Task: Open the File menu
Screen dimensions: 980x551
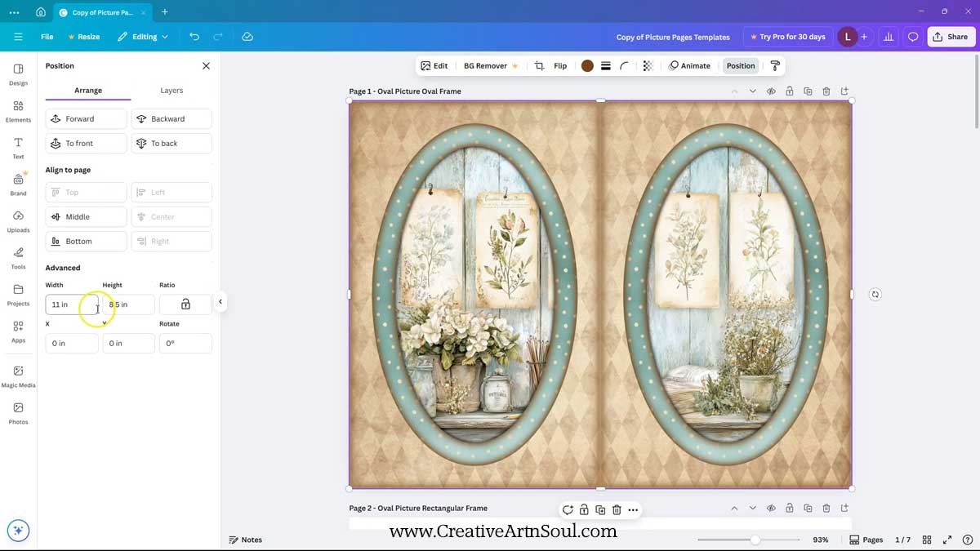Action: (x=47, y=37)
